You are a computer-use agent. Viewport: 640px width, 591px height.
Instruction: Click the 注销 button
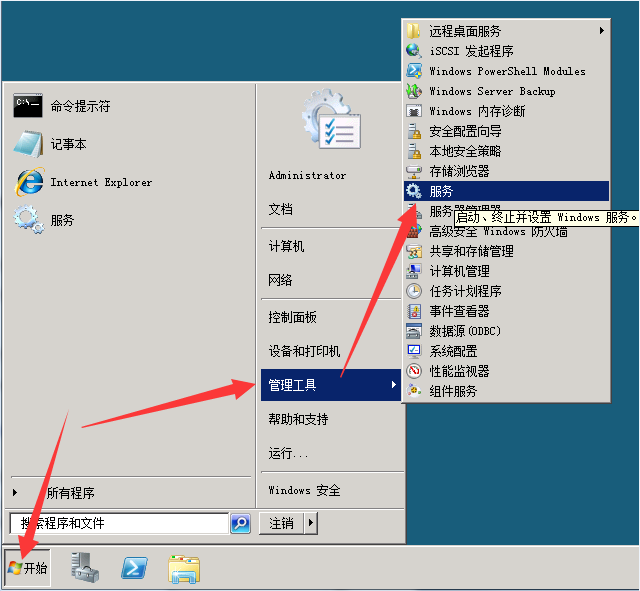point(282,523)
